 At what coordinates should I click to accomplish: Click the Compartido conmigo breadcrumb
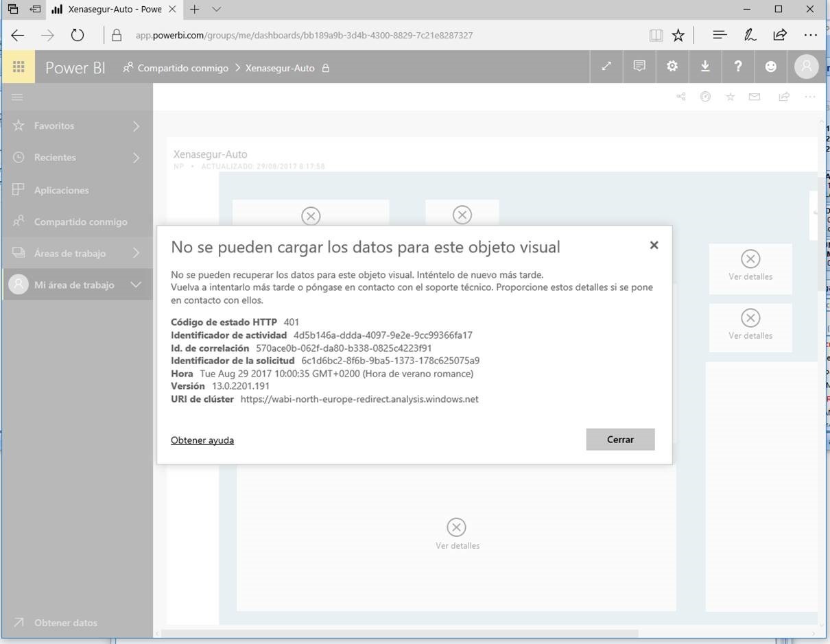(x=182, y=68)
